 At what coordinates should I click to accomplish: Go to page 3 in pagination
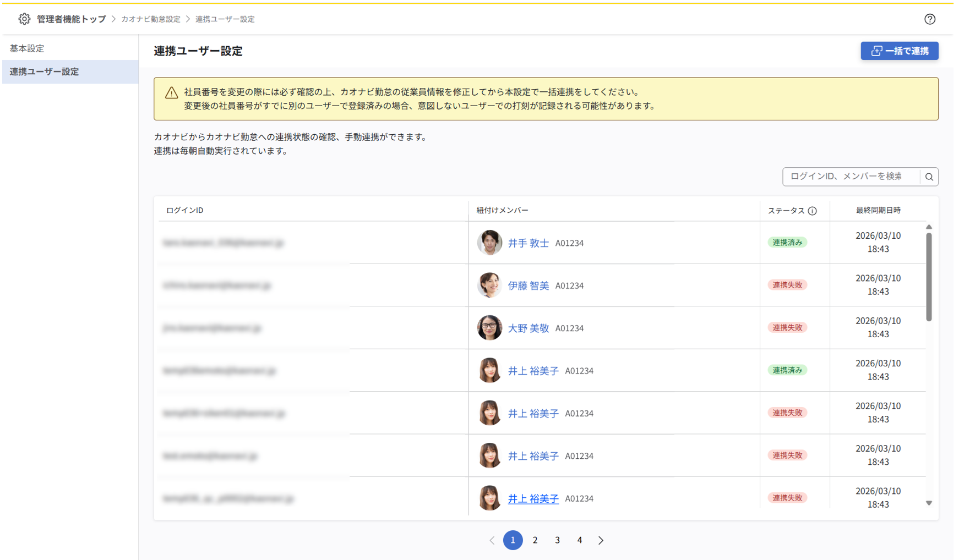(x=557, y=540)
